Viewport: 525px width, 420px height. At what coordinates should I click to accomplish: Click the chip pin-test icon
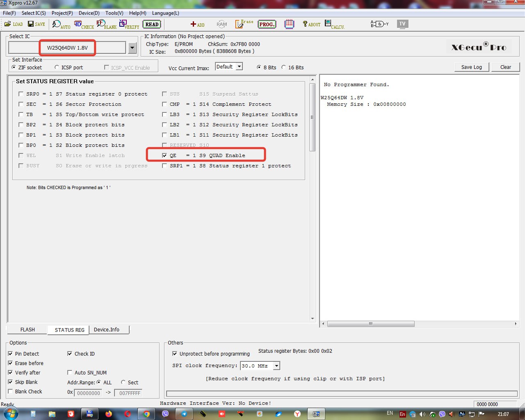pos(289,24)
